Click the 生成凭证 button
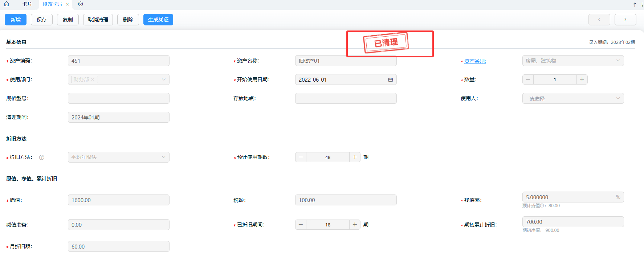Viewport: 644px width, 258px height. coord(158,20)
